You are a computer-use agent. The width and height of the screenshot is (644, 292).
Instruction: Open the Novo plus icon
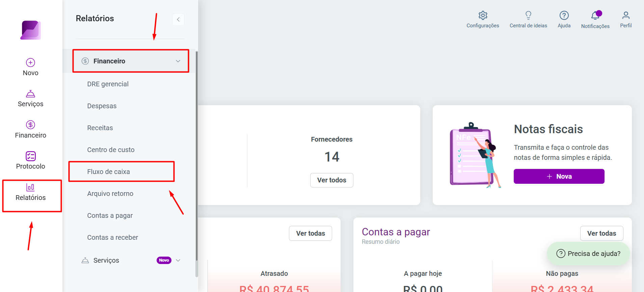point(31,62)
